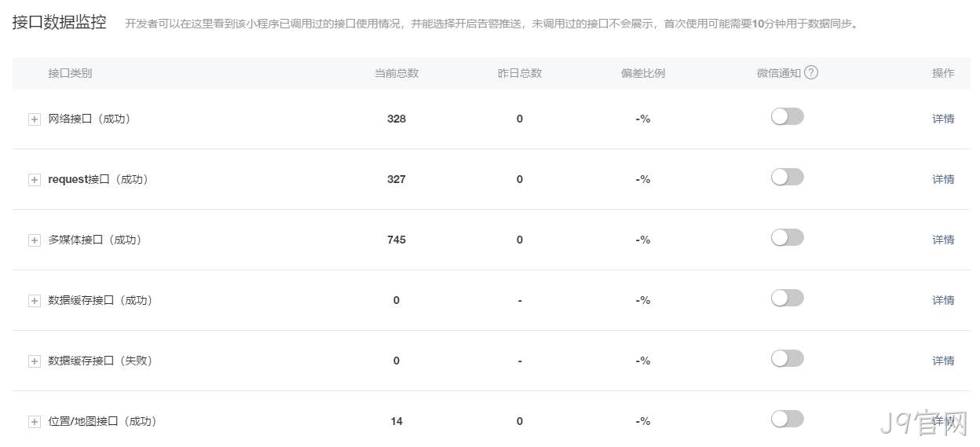The width and height of the screenshot is (980, 447).
Task: Click the 接口类别 column header
Action: 70,73
